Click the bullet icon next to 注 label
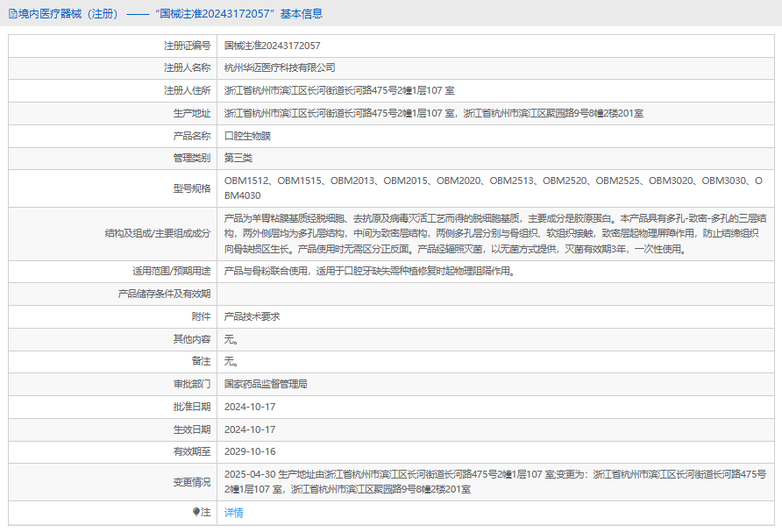 [x=196, y=512]
